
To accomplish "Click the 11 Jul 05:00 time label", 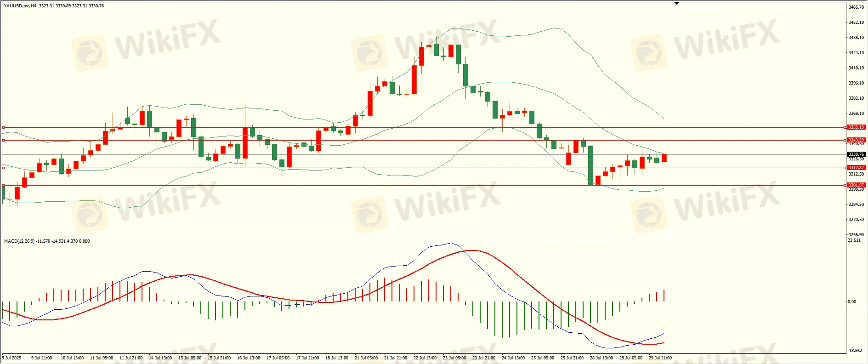I will point(102,358).
